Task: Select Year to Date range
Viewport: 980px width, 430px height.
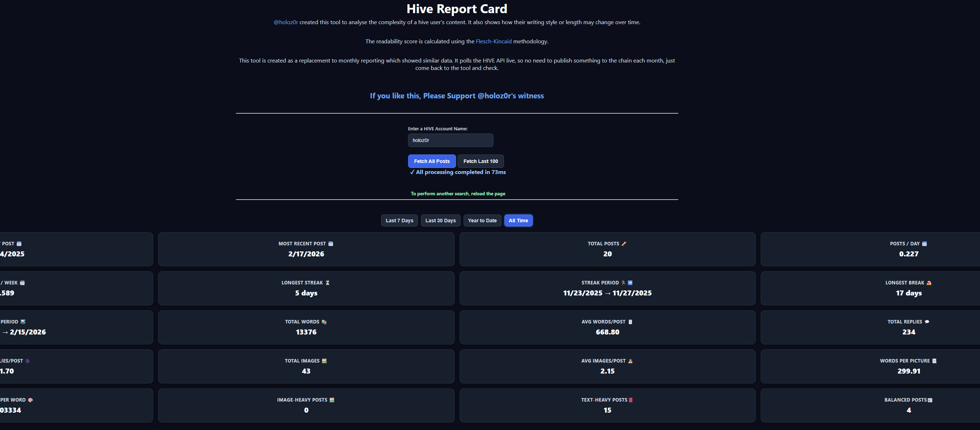Action: 482,221
